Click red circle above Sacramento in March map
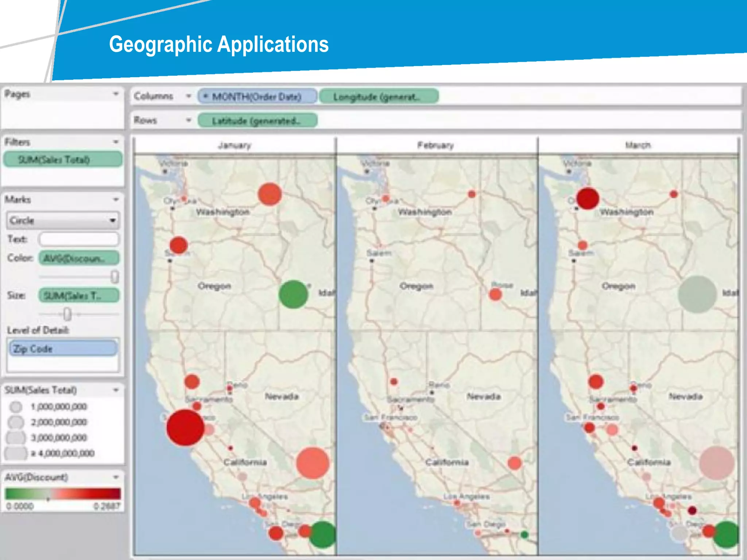Screen dimensions: 747x560 [x=596, y=382]
